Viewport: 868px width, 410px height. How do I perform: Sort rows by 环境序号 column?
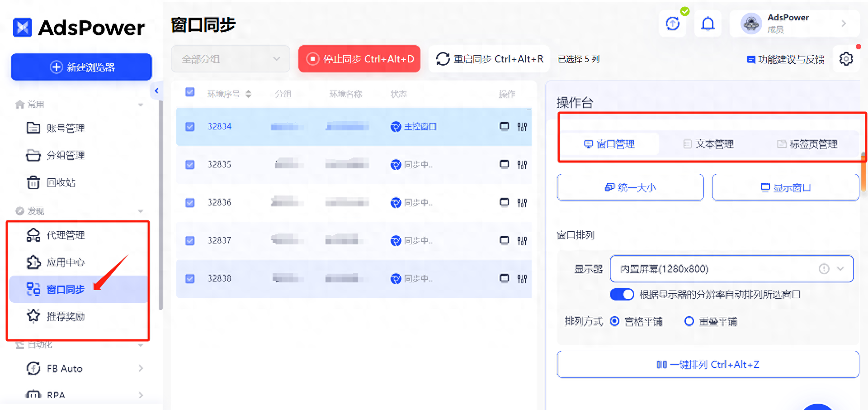coord(248,94)
